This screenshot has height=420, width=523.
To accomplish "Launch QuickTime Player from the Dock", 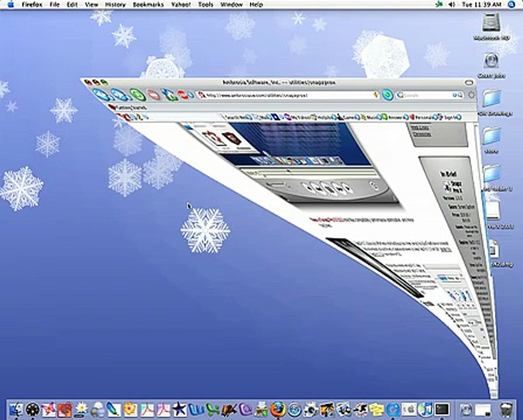I will (393, 409).
